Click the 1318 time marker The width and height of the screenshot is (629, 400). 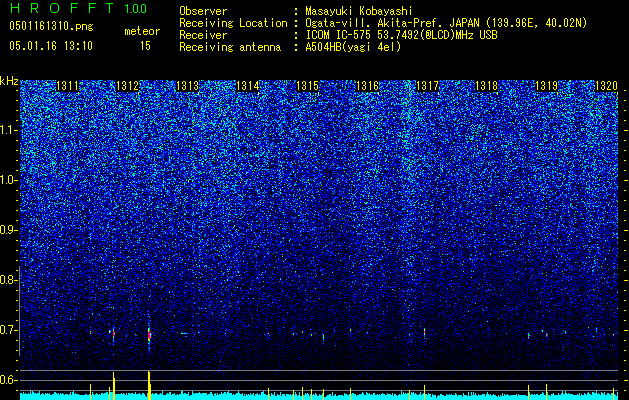(487, 86)
